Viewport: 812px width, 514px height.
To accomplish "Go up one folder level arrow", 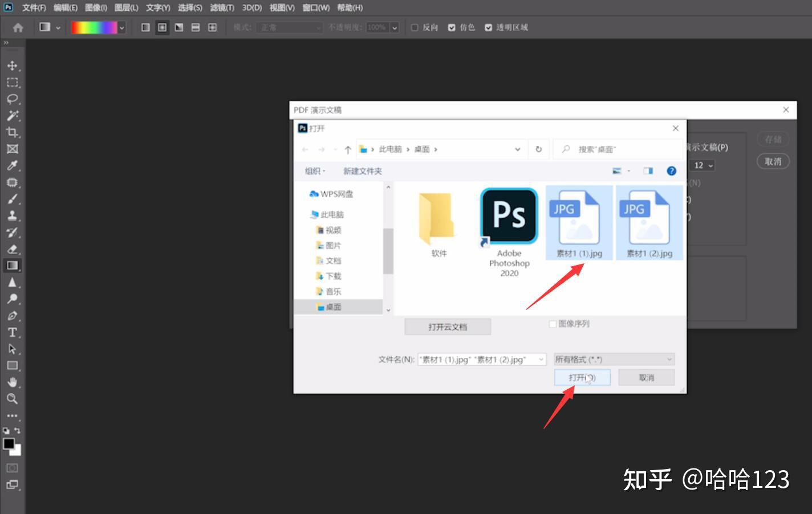I will tap(348, 149).
